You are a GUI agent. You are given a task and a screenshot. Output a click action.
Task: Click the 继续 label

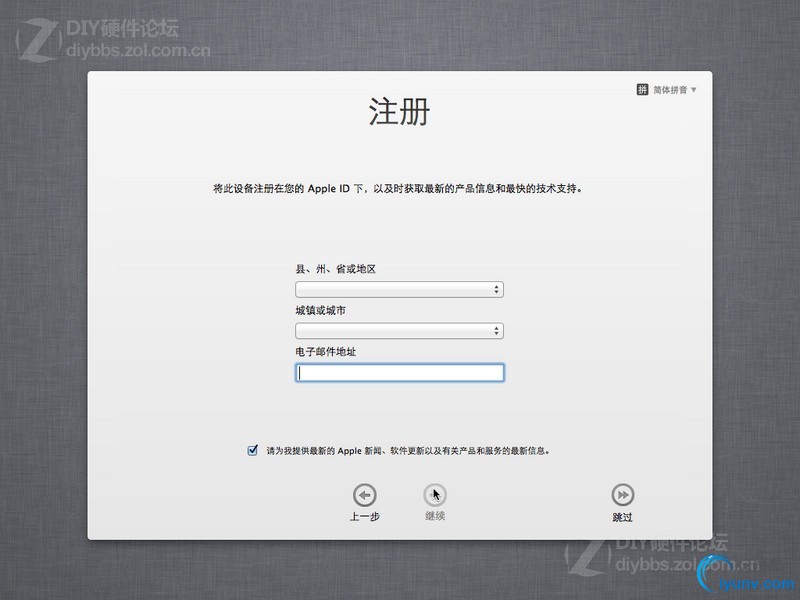click(x=435, y=516)
